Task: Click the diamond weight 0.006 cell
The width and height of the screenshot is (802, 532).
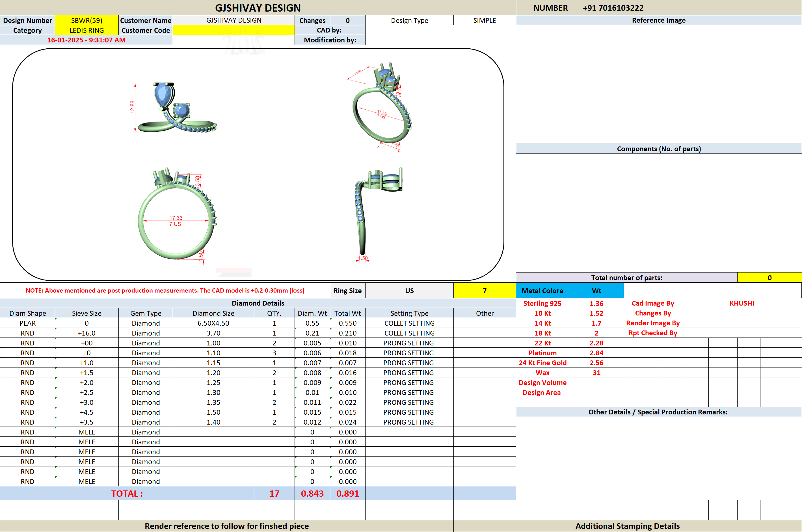Action: click(312, 353)
